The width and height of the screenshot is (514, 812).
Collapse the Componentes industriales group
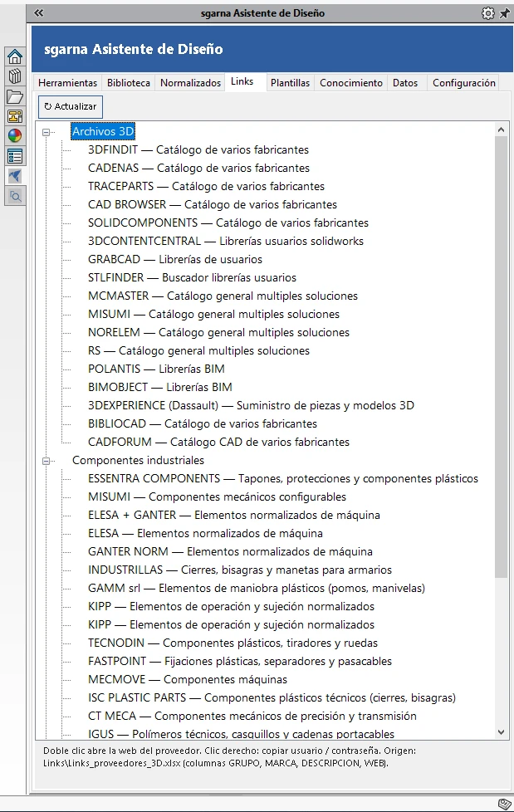click(x=47, y=461)
